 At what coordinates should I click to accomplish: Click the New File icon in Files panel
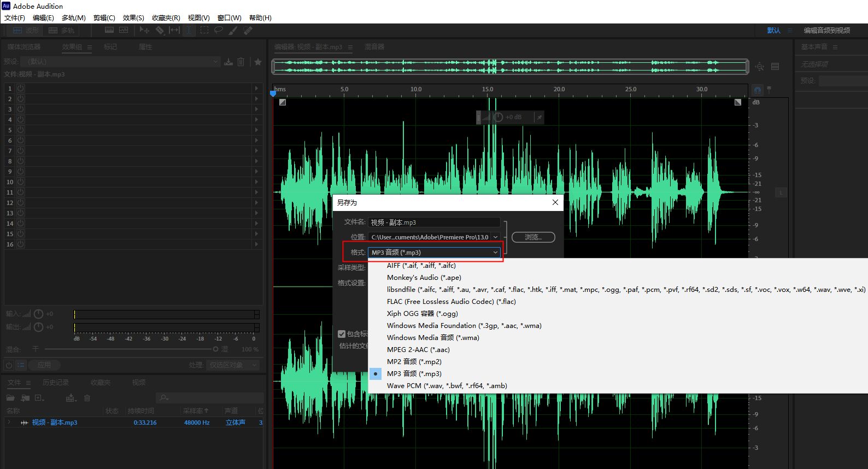click(39, 398)
